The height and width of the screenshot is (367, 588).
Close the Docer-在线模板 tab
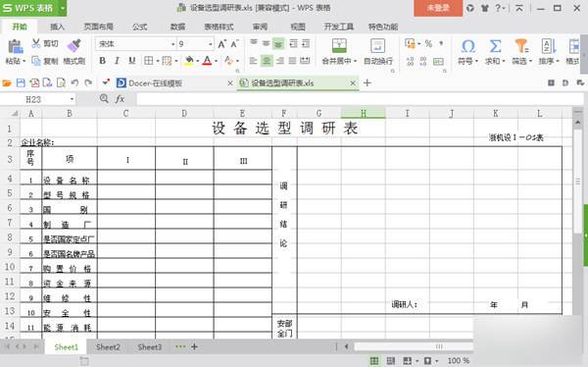tap(230, 83)
